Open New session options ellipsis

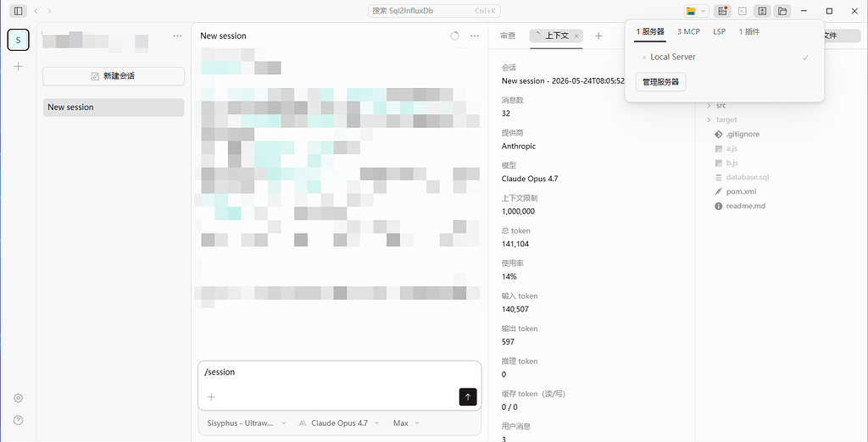pos(475,36)
